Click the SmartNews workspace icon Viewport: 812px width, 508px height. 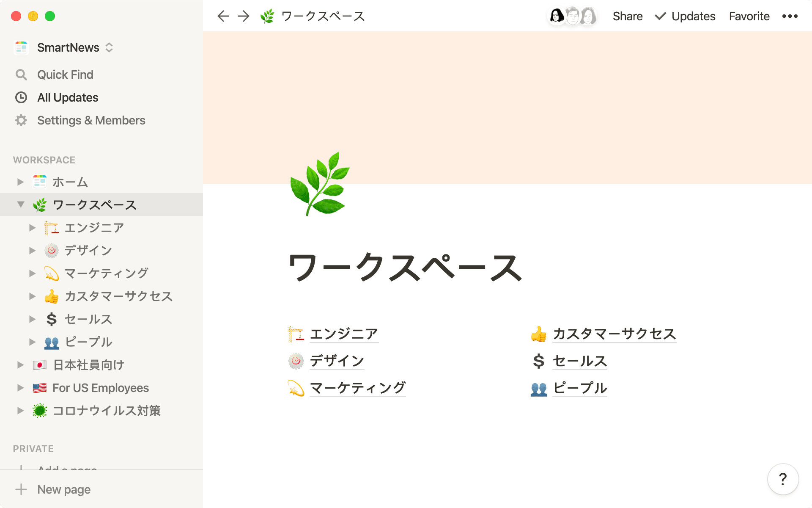pyautogui.click(x=21, y=47)
